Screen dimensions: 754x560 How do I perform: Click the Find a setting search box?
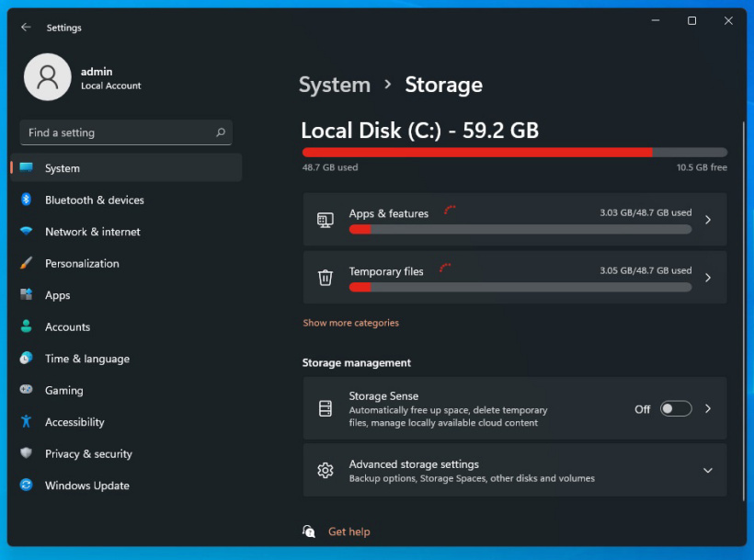point(126,132)
